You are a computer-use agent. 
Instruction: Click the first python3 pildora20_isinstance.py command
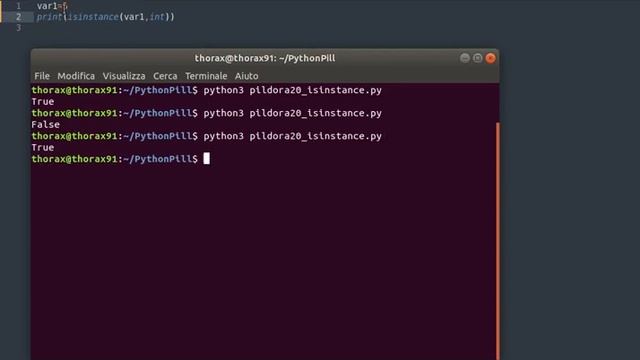click(x=293, y=90)
